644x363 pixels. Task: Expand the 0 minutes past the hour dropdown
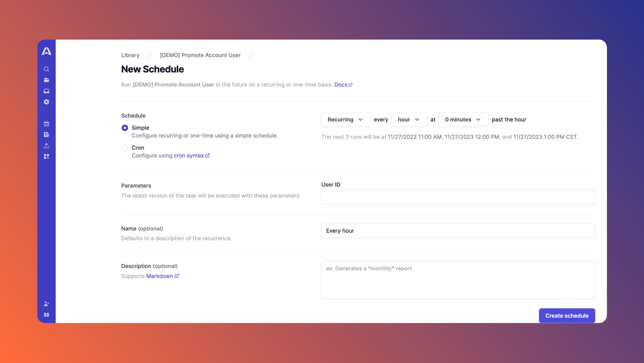pos(464,119)
